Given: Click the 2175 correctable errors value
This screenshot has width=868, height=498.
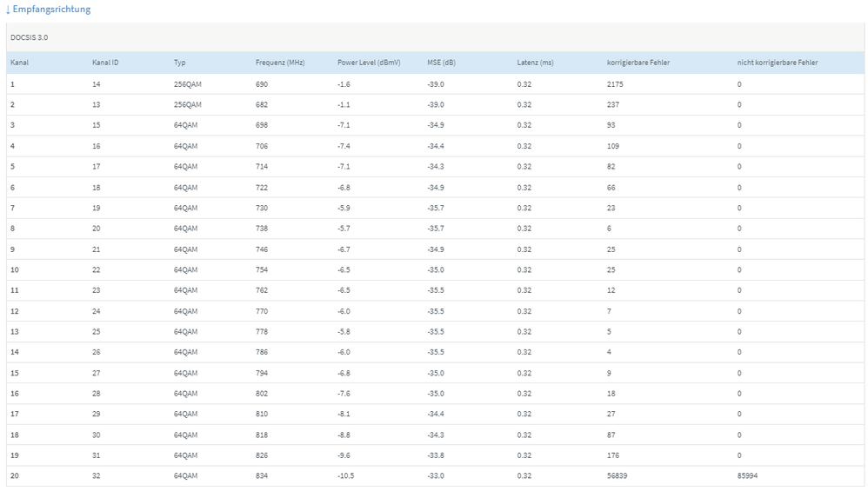Looking at the screenshot, I should pos(615,84).
